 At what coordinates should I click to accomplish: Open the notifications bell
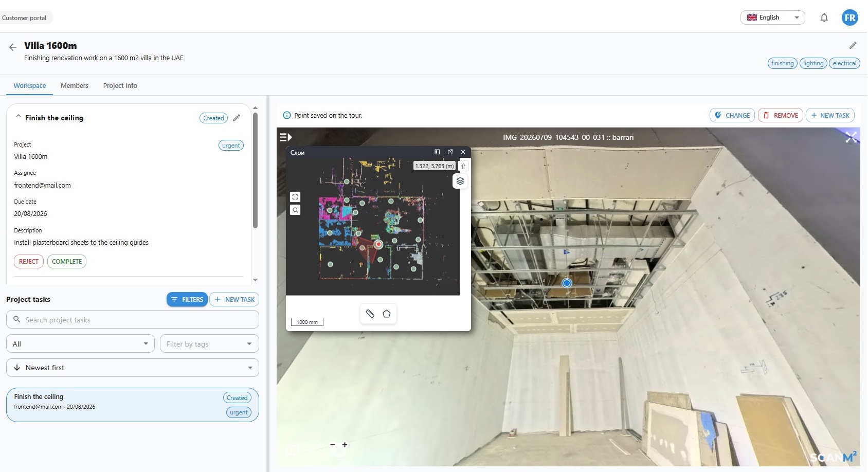click(824, 17)
